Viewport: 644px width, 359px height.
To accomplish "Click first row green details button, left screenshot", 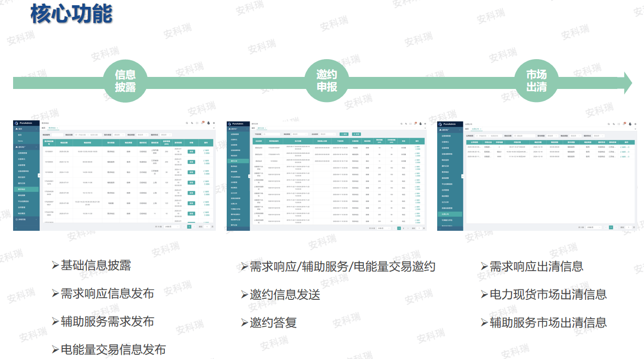I will (x=191, y=151).
